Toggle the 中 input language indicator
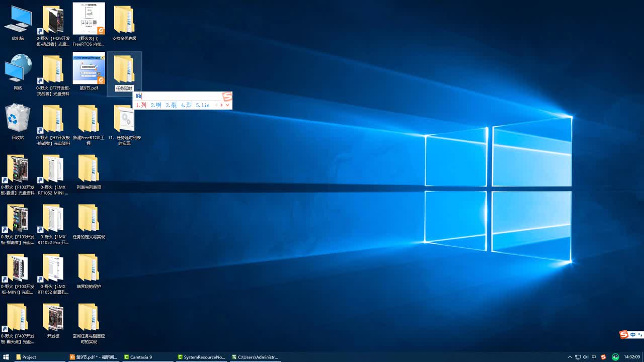The image size is (644, 362). [594, 357]
